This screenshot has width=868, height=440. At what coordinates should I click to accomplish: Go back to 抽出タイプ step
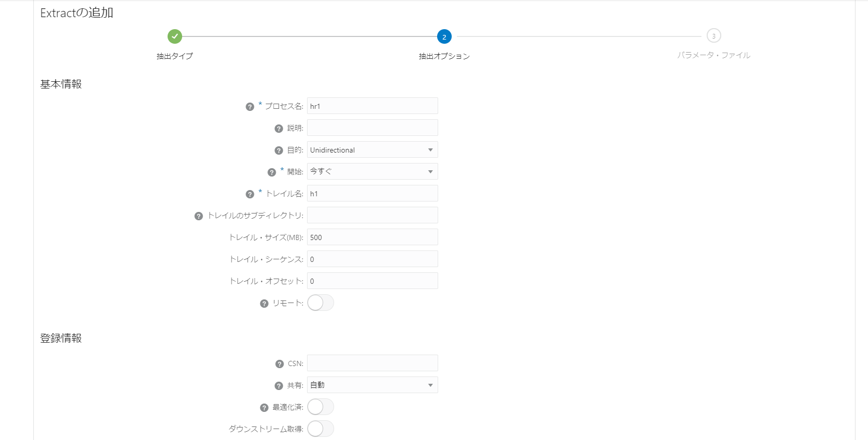pos(175,36)
